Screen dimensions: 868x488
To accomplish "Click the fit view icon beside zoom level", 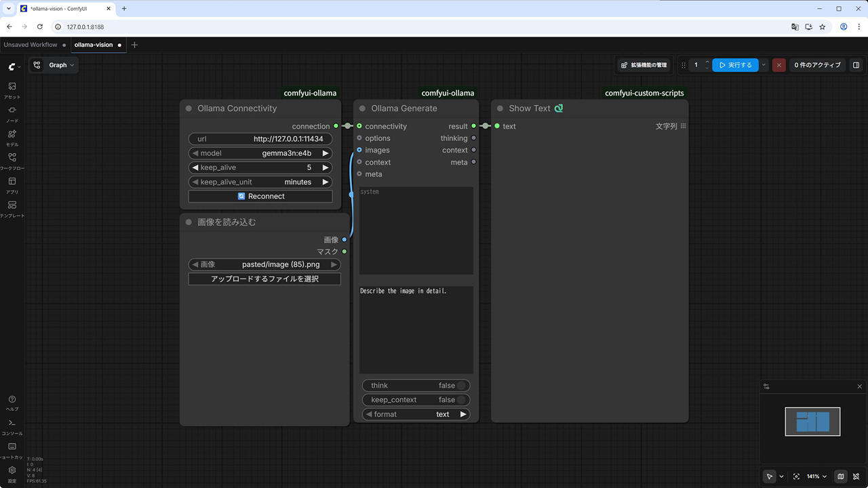I will (796, 476).
